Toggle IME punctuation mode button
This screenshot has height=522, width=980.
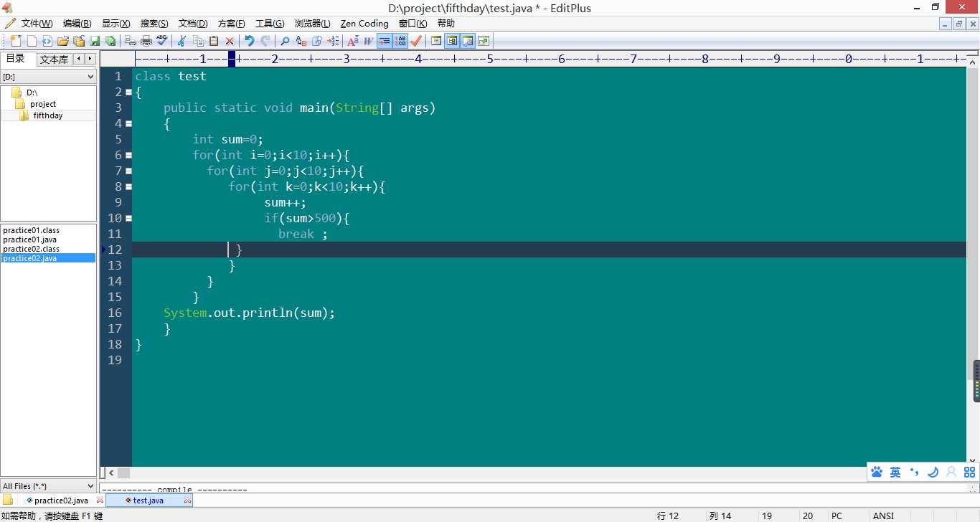(x=914, y=472)
